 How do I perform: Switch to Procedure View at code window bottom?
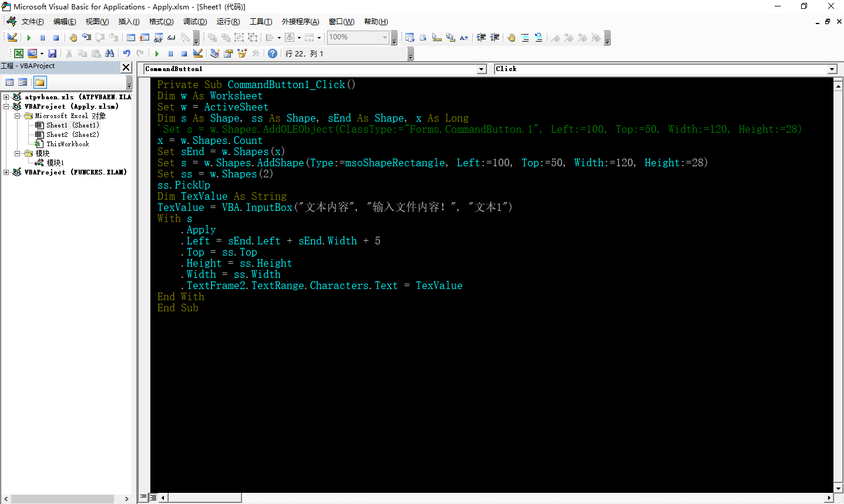pyautogui.click(x=144, y=498)
